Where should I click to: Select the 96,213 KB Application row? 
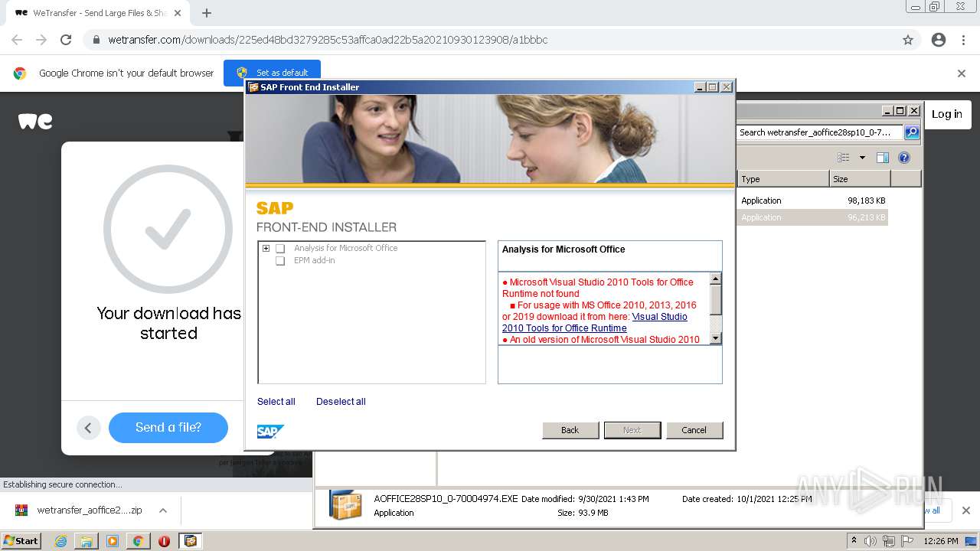pos(813,217)
